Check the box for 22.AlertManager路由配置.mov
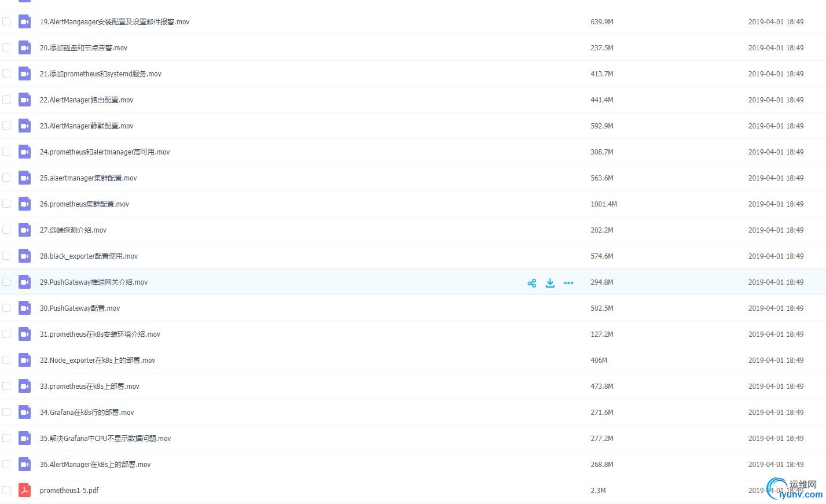Screen dimensions: 826x504 [x=6, y=100]
